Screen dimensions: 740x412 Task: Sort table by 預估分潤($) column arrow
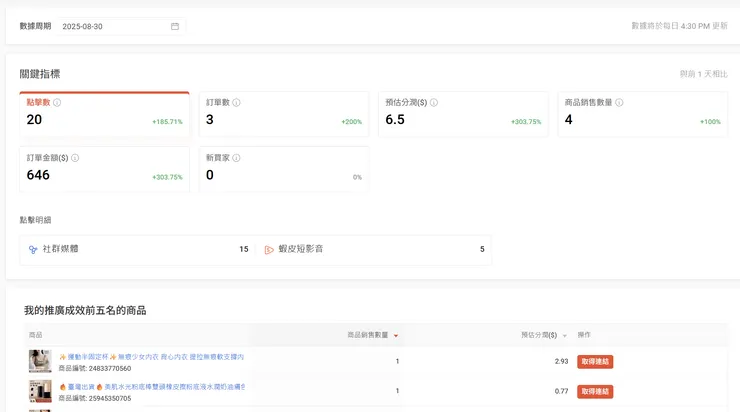(x=564, y=336)
